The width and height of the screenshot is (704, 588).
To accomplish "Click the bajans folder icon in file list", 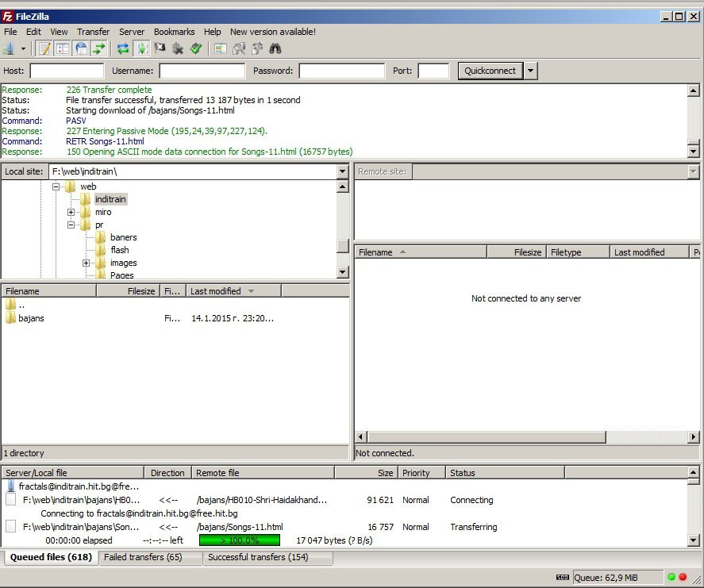I will point(11,317).
